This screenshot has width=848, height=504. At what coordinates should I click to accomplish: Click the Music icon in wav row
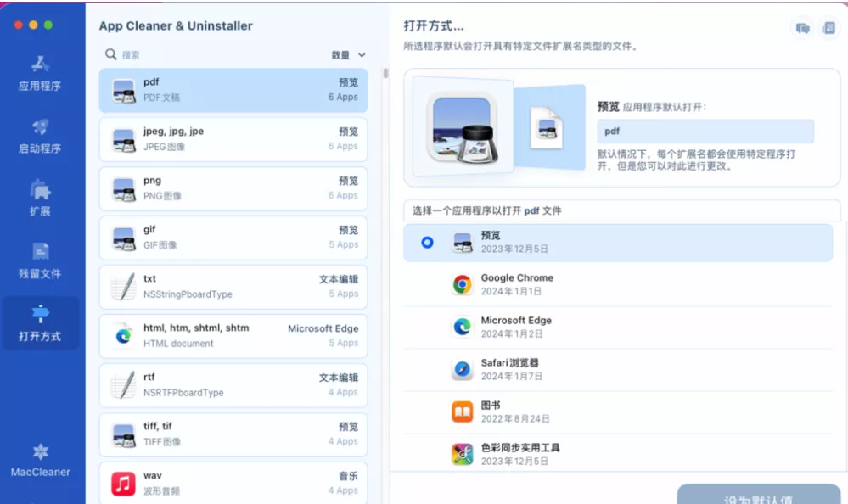[x=123, y=484]
